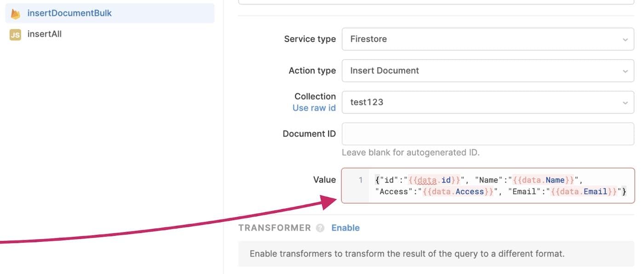The width and height of the screenshot is (644, 274).
Task: Click the Document ID field label
Action: click(309, 134)
